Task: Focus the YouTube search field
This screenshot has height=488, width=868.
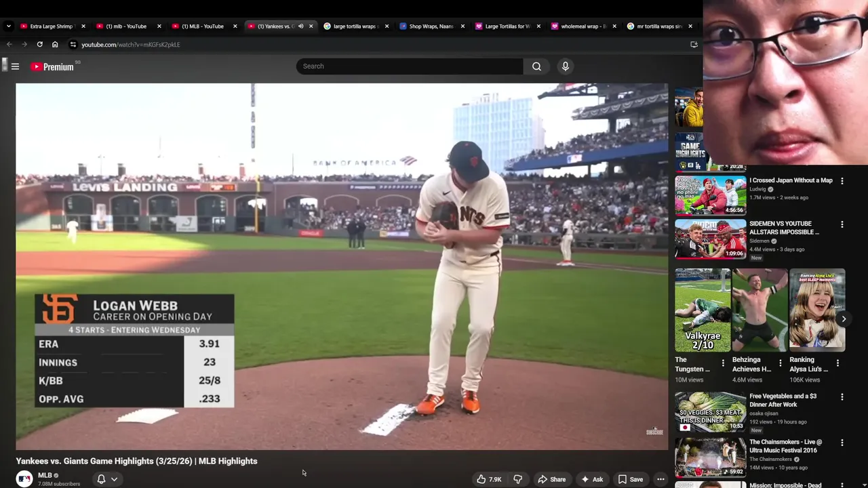Action: [410, 66]
